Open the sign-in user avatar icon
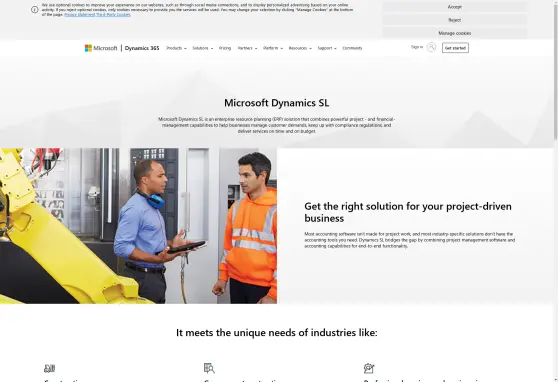Screen dimensions: 558x382 click(431, 47)
